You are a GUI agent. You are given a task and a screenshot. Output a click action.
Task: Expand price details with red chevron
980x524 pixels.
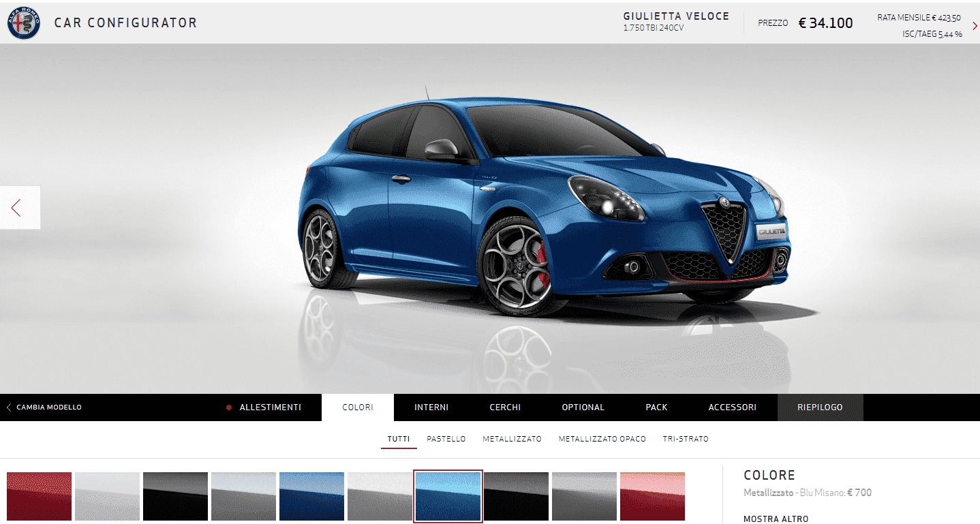point(975,26)
